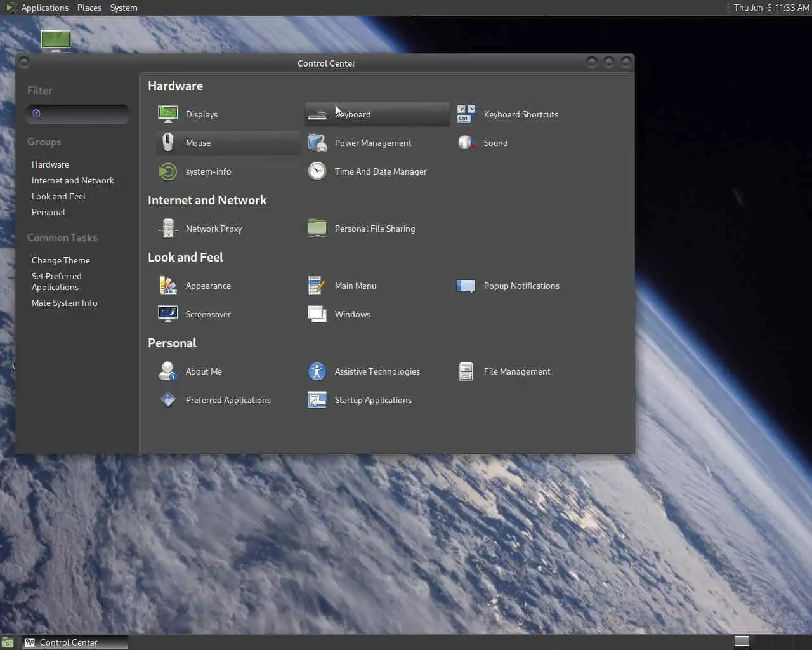
Task: Open the Screensaver icon
Action: (168, 314)
